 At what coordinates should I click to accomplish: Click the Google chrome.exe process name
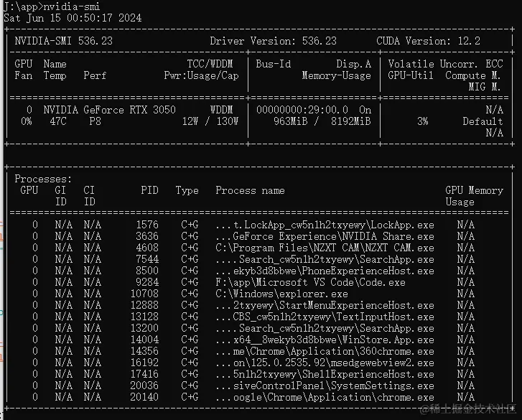tap(325, 397)
